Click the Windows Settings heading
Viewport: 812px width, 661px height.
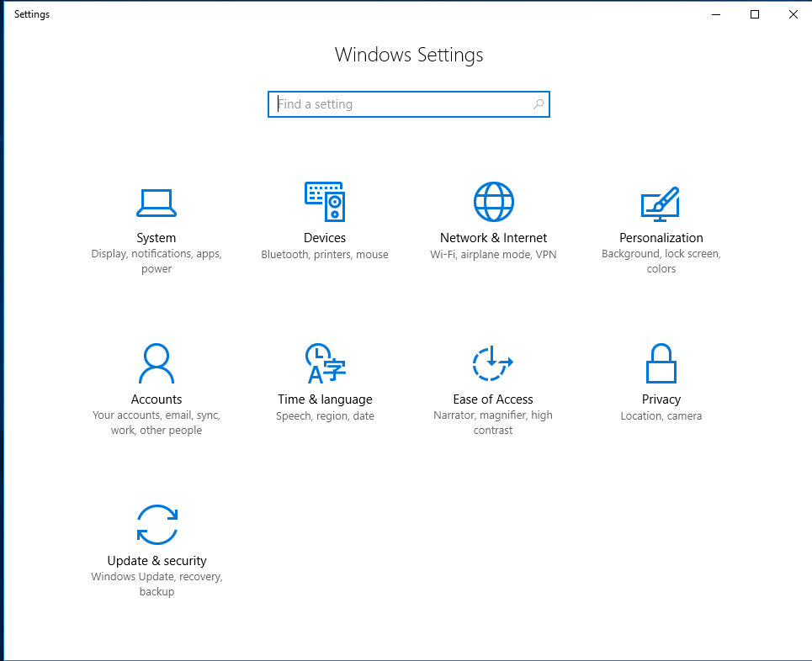coord(409,55)
